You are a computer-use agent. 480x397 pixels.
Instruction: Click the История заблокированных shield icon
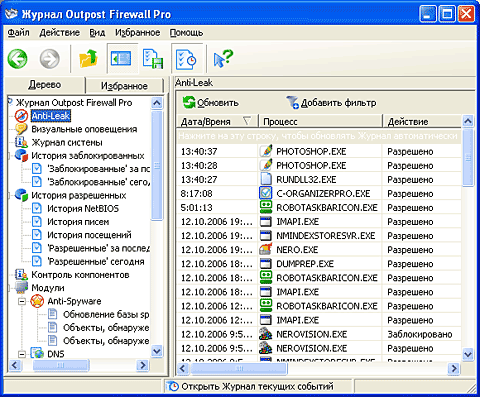point(21,156)
